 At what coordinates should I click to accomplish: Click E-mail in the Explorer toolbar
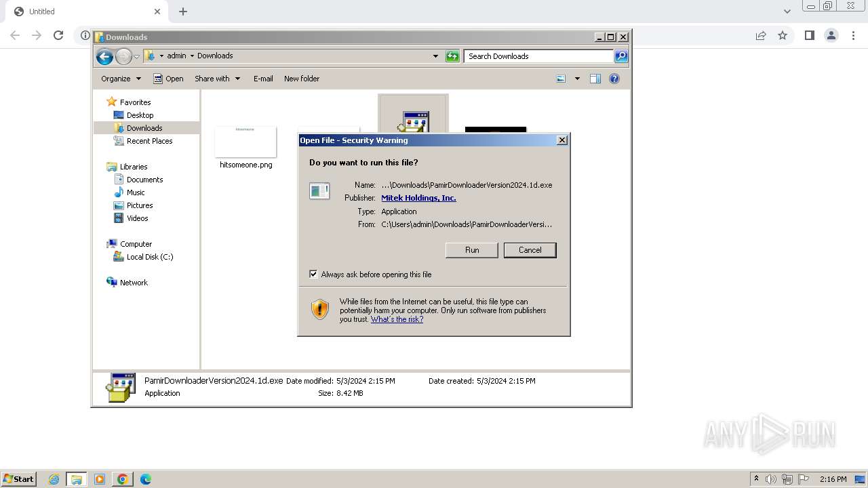(263, 79)
